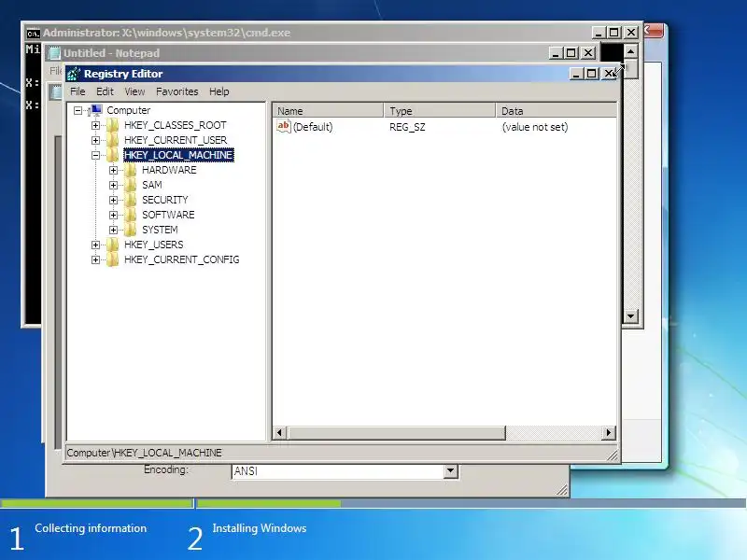The height and width of the screenshot is (560, 747).
Task: Click the SAM folder icon
Action: click(131, 185)
